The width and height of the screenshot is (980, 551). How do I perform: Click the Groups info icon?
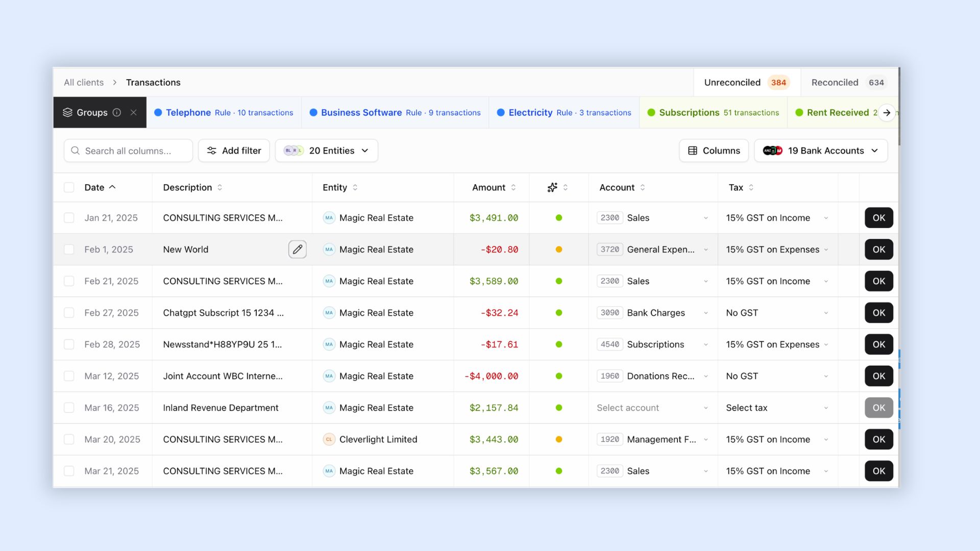coord(117,112)
